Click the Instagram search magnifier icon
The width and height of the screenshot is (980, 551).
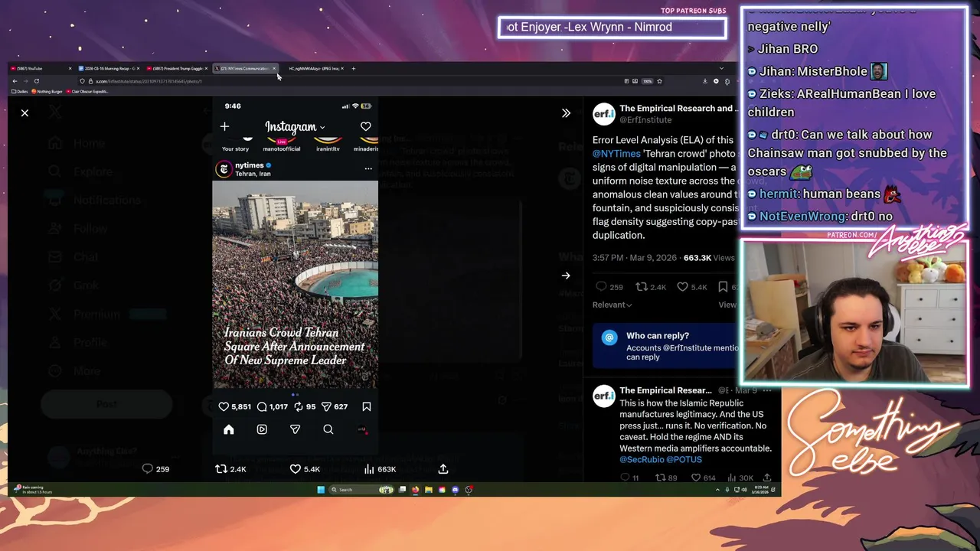(328, 429)
